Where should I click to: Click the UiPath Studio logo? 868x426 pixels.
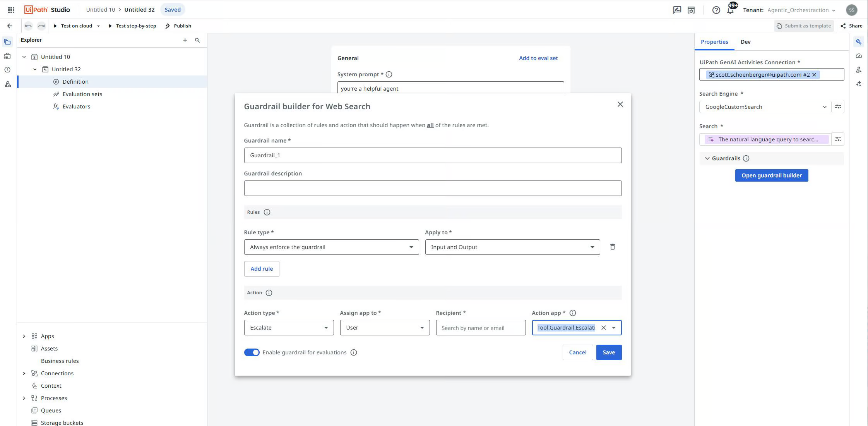47,10
